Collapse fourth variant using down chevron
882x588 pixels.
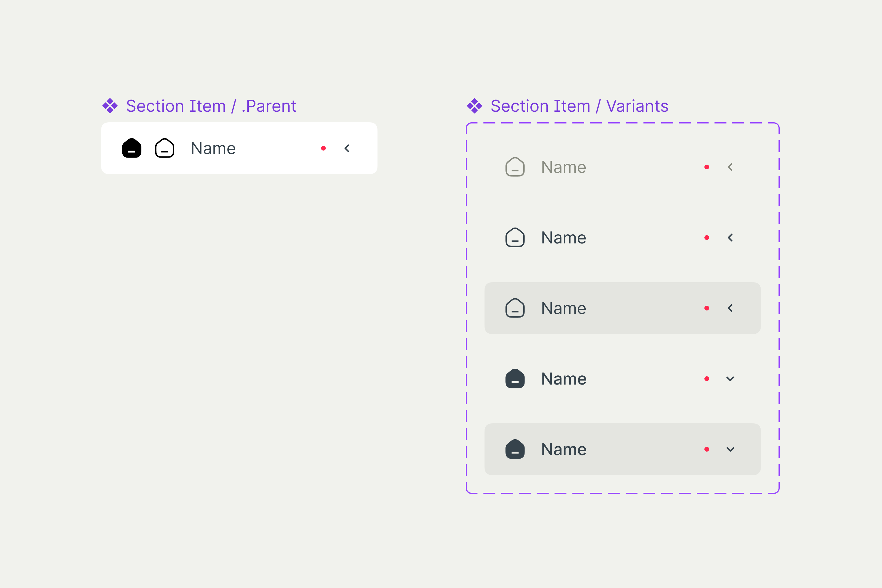point(730,378)
